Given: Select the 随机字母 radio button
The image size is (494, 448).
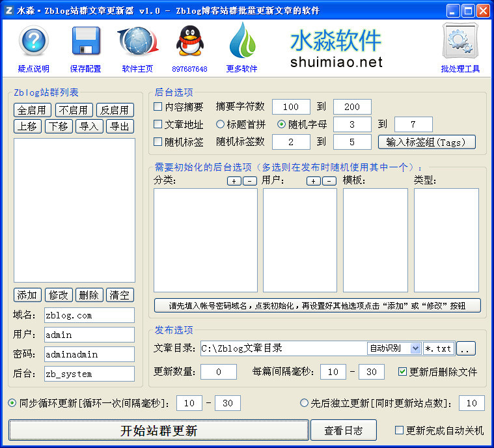Looking at the screenshot, I should 281,124.
